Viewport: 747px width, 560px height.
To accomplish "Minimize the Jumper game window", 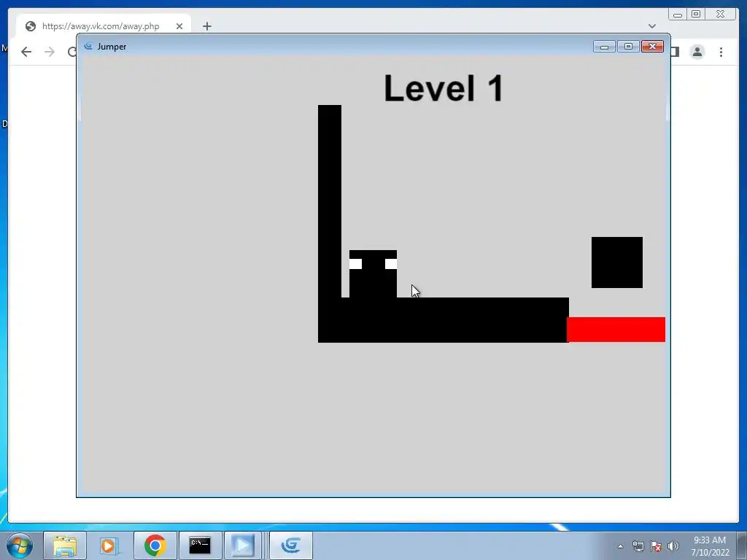I will (x=604, y=46).
